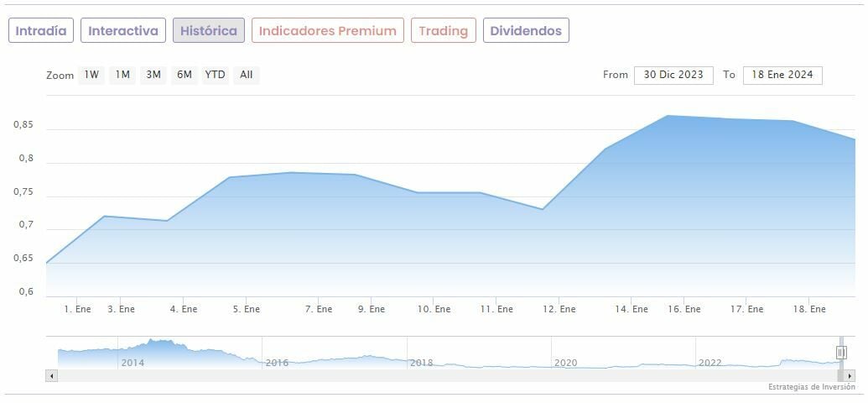Click the navigator scrollbar right arrow
The height and width of the screenshot is (403, 868).
click(x=850, y=375)
